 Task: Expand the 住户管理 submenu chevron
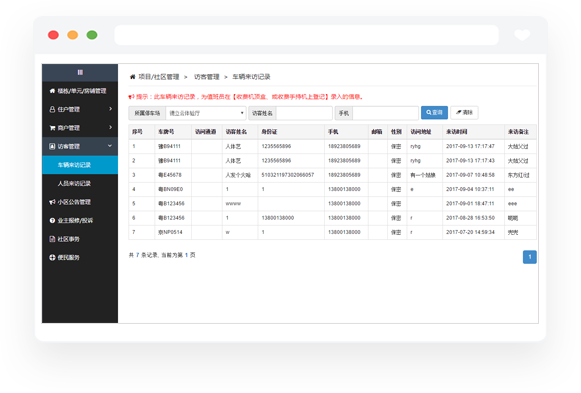pos(110,109)
